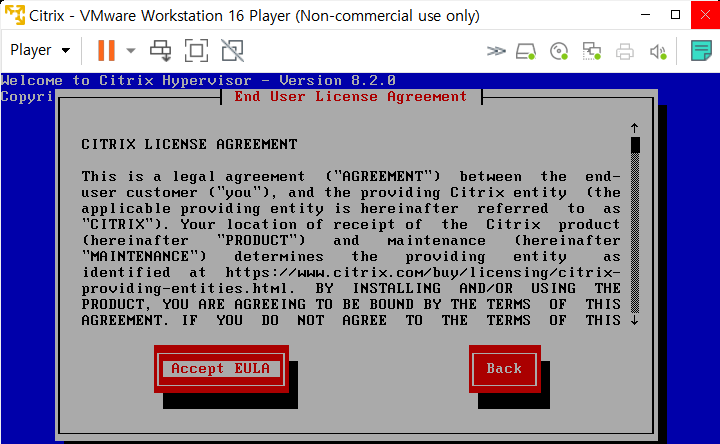
Task: Click the printer device icon
Action: 624,51
